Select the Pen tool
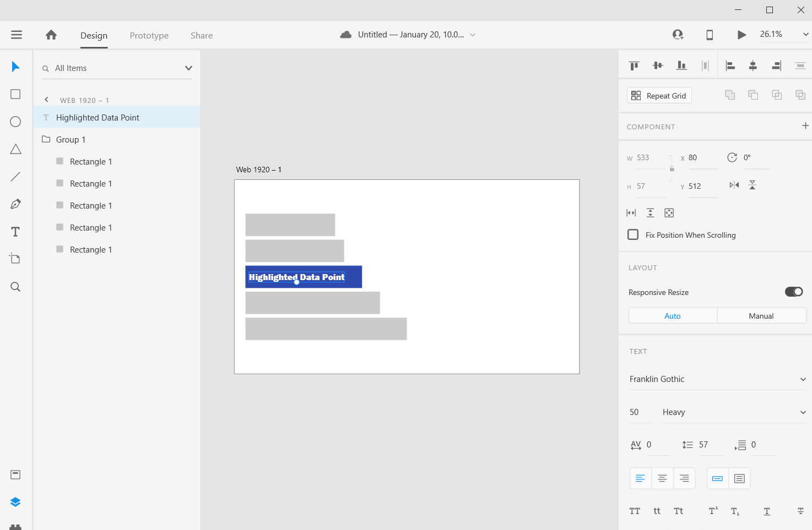Viewport: 812px width, 530px height. click(15, 204)
